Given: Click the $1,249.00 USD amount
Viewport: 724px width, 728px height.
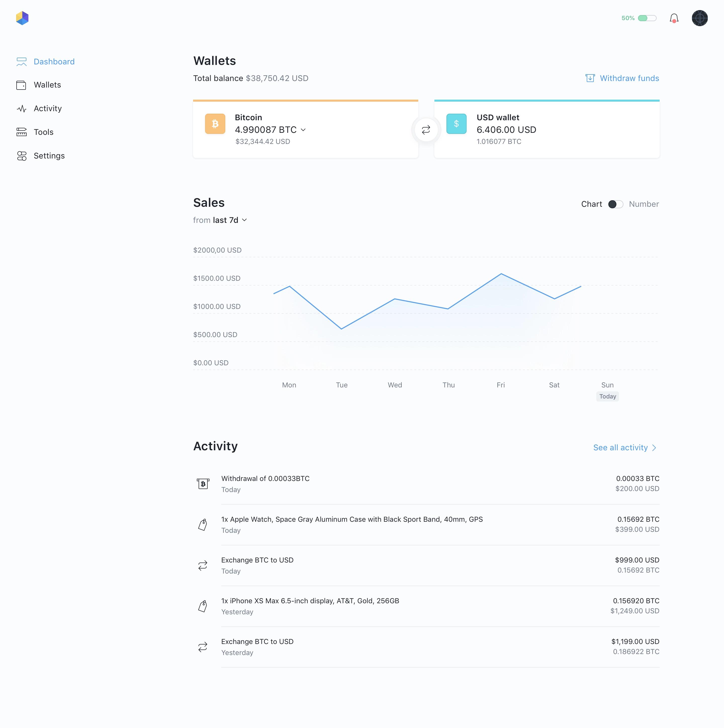Looking at the screenshot, I should click(635, 611).
